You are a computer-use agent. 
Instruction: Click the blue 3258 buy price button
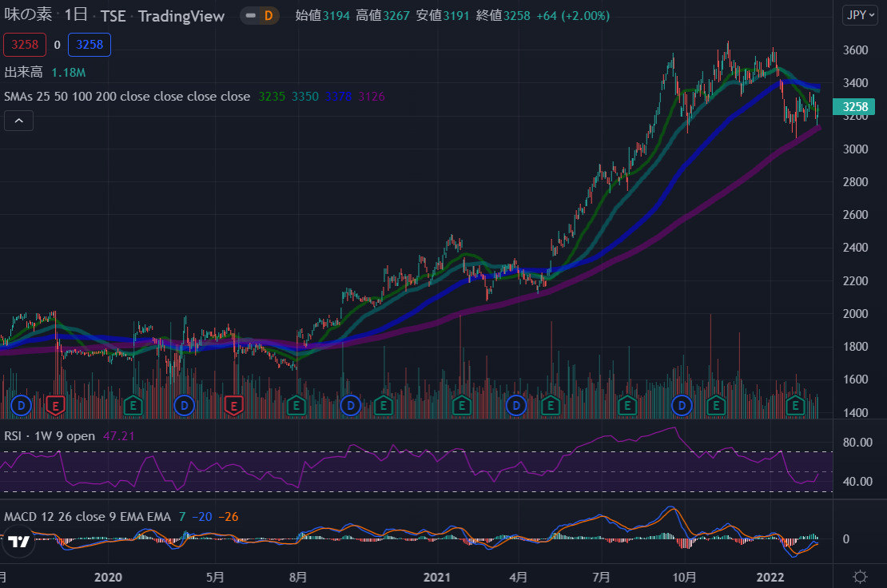(89, 45)
